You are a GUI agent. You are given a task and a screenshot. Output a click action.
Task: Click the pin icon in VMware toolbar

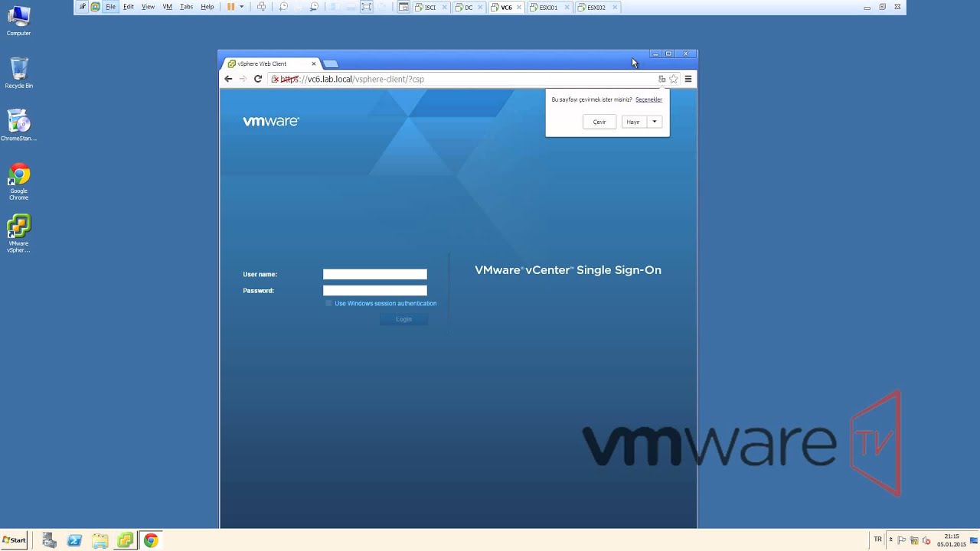pos(82,7)
